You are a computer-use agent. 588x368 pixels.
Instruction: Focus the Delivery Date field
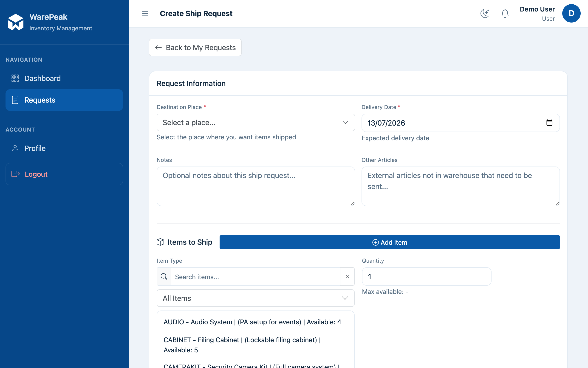click(x=461, y=123)
